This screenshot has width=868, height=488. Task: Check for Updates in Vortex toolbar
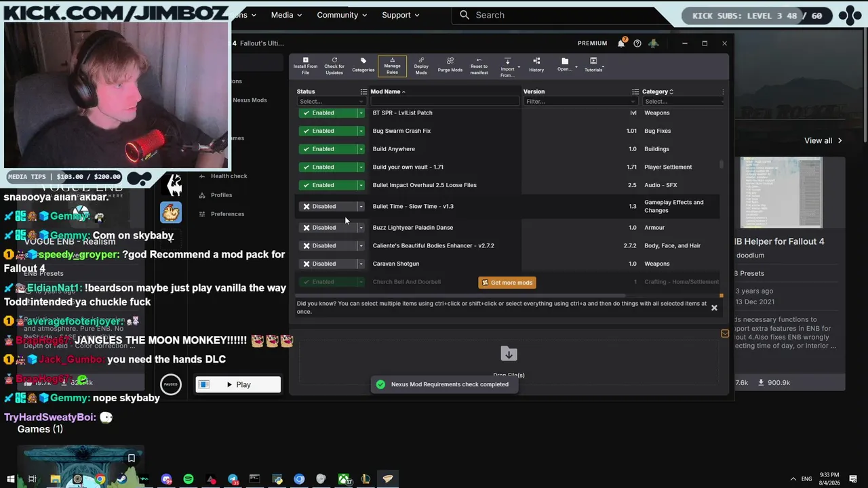tap(334, 66)
